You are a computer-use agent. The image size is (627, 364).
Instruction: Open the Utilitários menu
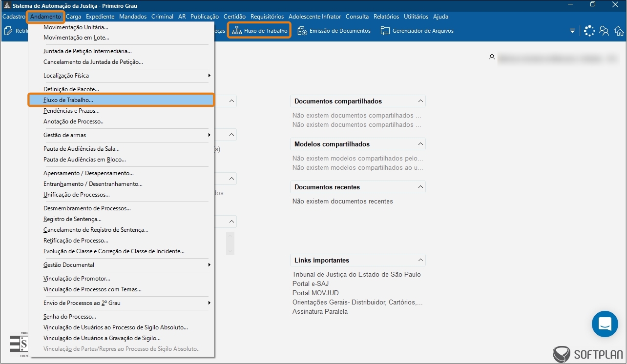416,17
